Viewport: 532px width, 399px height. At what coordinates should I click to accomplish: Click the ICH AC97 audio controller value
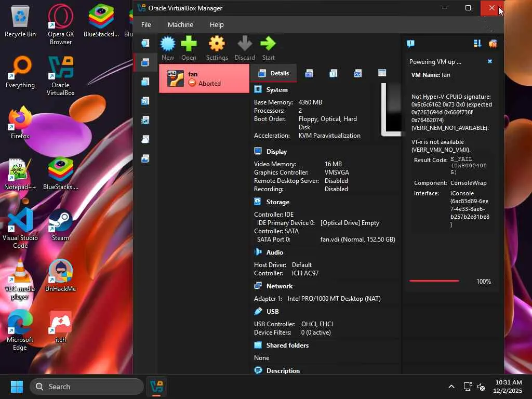click(305, 273)
